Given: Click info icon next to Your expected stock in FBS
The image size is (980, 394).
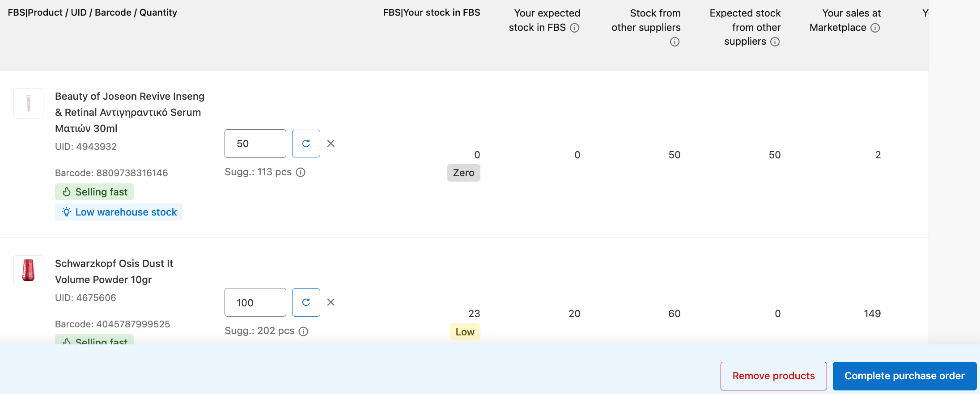Looking at the screenshot, I should tap(575, 28).
